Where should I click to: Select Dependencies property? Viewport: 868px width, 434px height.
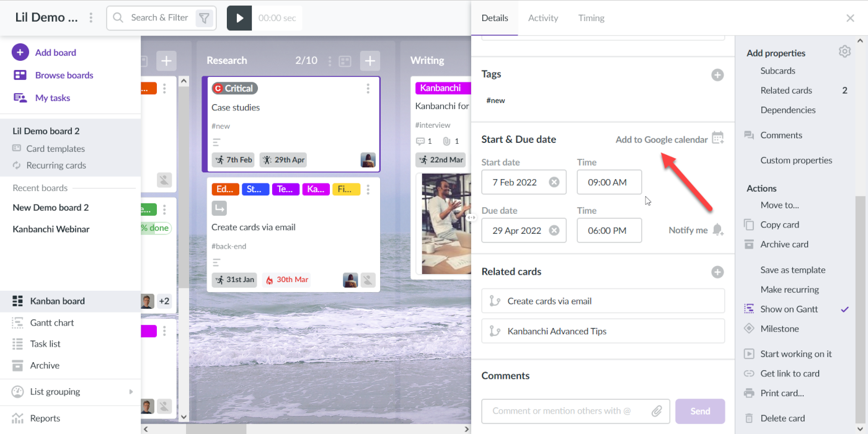(x=788, y=110)
